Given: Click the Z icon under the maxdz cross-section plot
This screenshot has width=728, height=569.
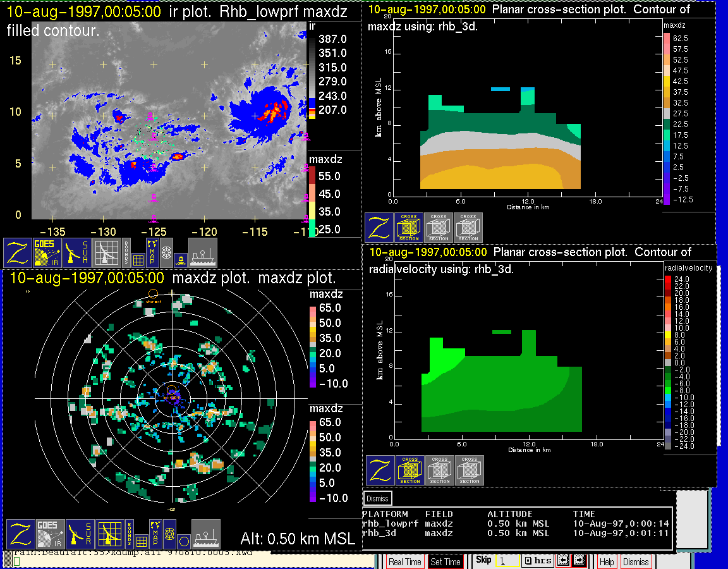Looking at the screenshot, I should click(379, 228).
